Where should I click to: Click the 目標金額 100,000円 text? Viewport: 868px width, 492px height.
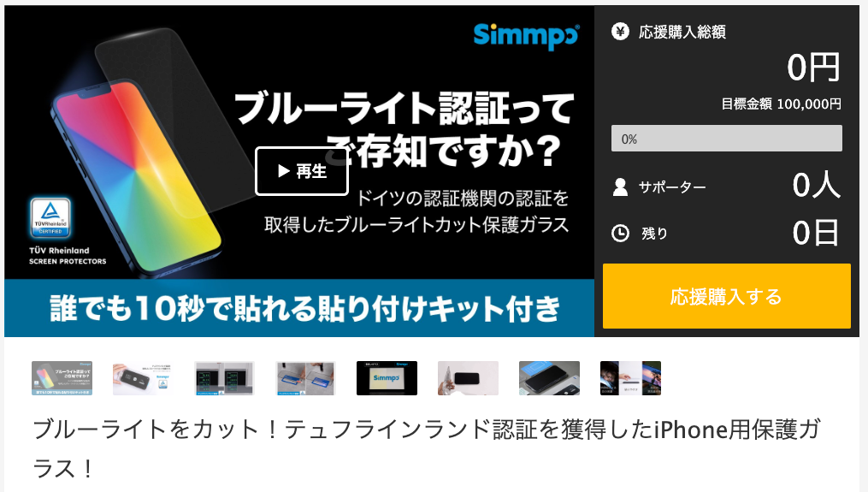tap(781, 104)
